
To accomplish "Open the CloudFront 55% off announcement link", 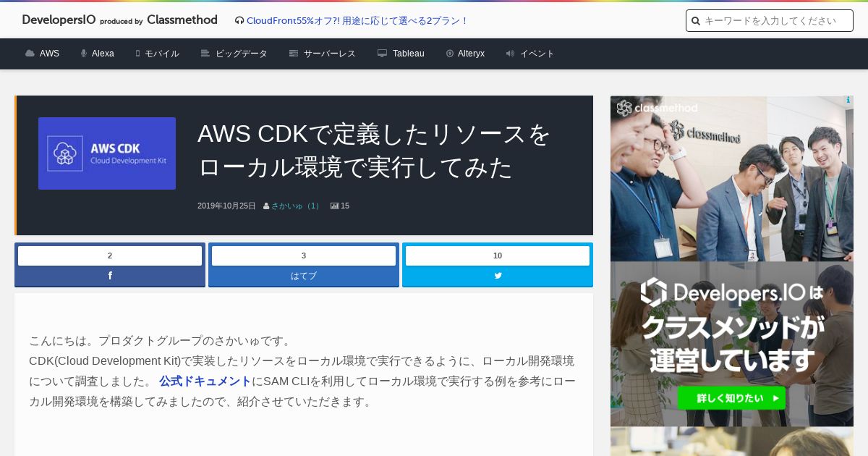I will 357,21.
